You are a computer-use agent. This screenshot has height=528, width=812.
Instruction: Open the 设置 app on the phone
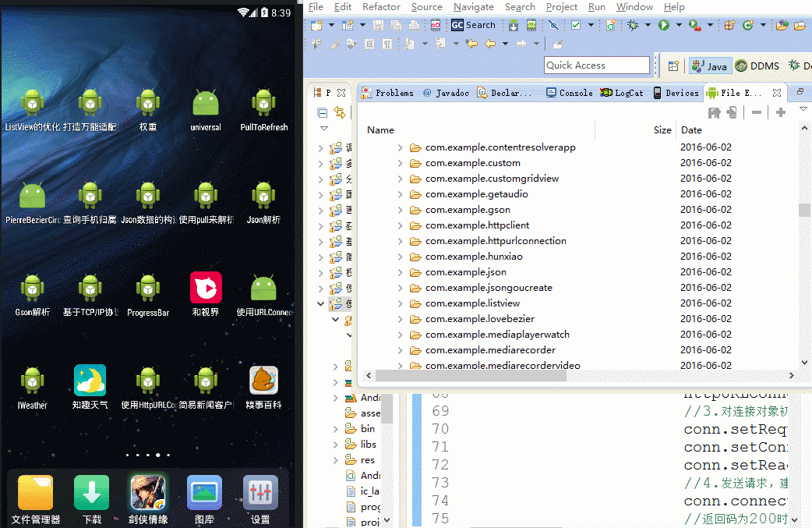coord(259,493)
